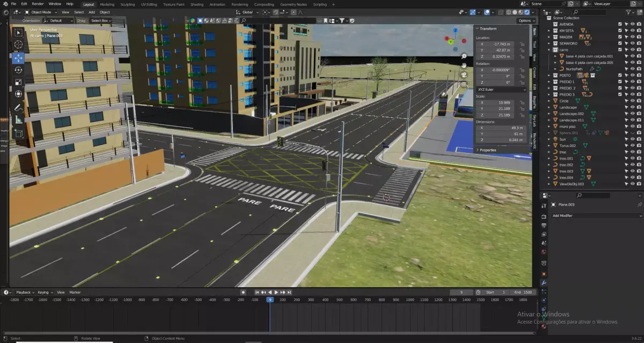Open the Add menu in viewport header
The height and width of the screenshot is (343, 644).
tap(92, 12)
